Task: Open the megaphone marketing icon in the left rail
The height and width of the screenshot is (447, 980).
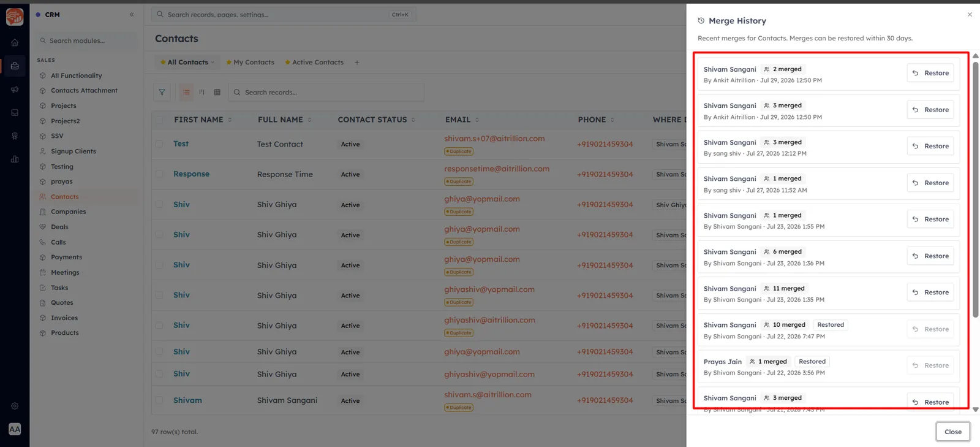Action: (x=15, y=90)
